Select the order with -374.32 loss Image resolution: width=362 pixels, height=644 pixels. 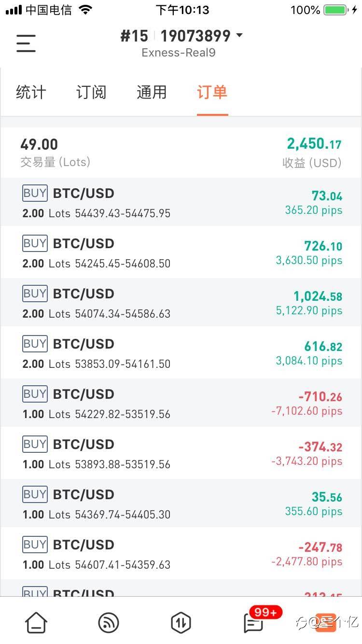coord(181,453)
